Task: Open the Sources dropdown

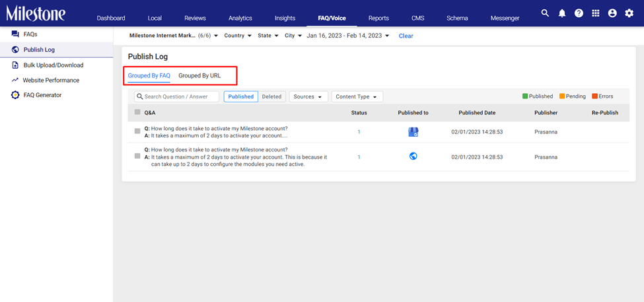Action: click(309, 96)
